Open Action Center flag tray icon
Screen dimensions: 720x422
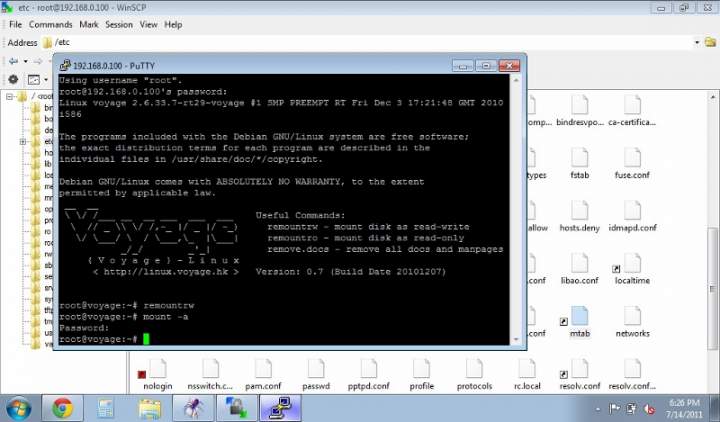pos(614,409)
